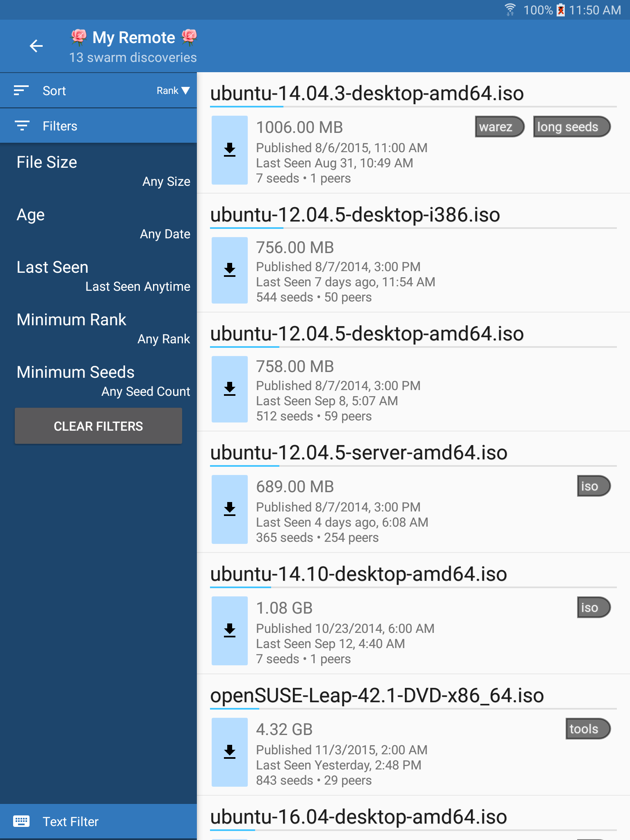Image resolution: width=630 pixels, height=840 pixels.
Task: Download openSUSE-Leap-42.1-DVD-x86_64.iso via arrow icon
Action: point(230,752)
